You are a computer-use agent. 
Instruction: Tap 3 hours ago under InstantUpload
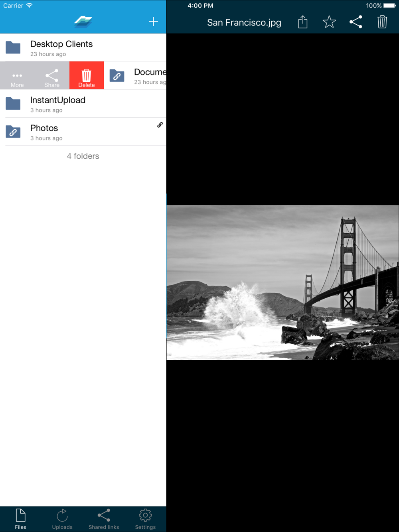click(x=46, y=110)
